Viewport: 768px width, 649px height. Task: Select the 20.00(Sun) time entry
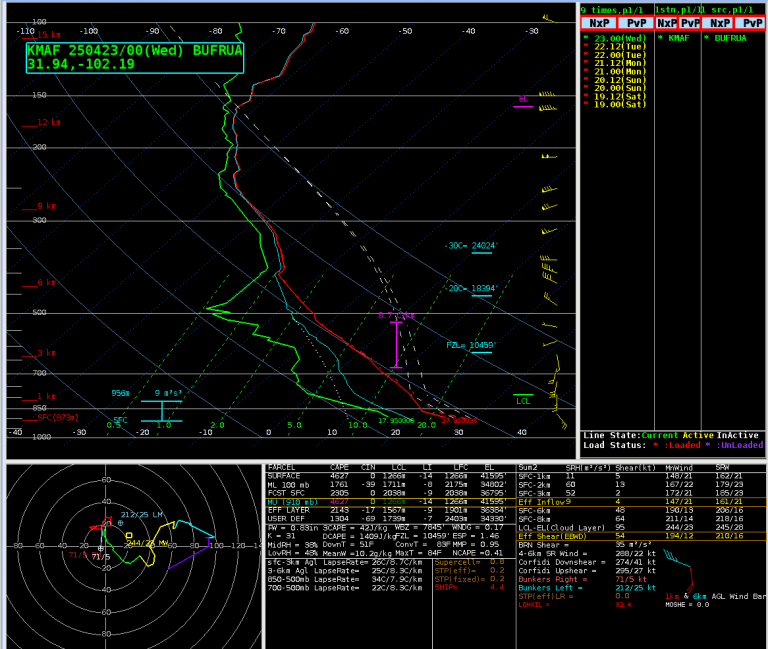click(616, 88)
